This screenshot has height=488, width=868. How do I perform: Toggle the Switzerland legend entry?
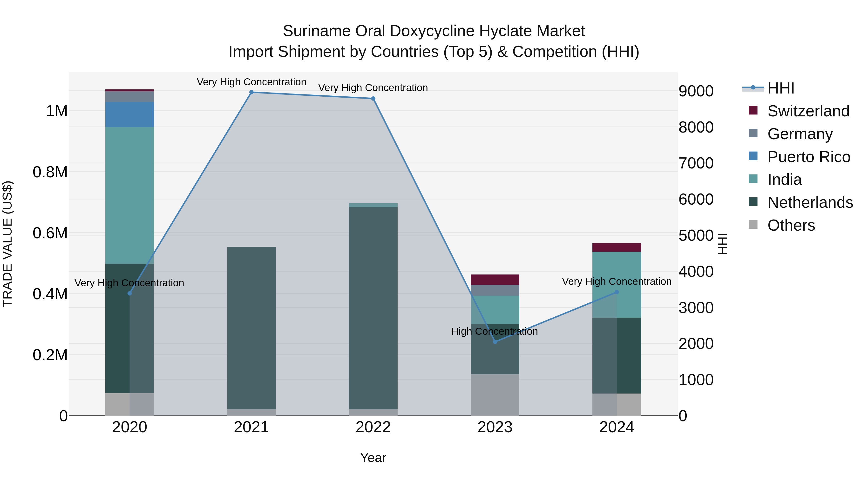(799, 111)
